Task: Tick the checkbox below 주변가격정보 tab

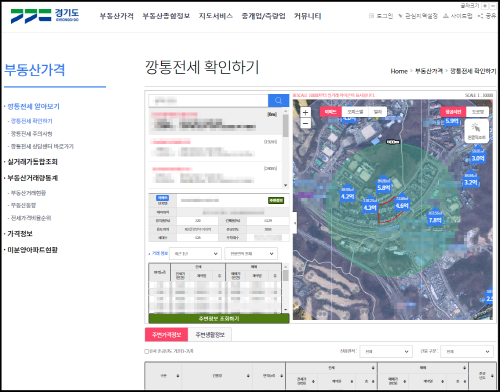Action: pos(146,351)
